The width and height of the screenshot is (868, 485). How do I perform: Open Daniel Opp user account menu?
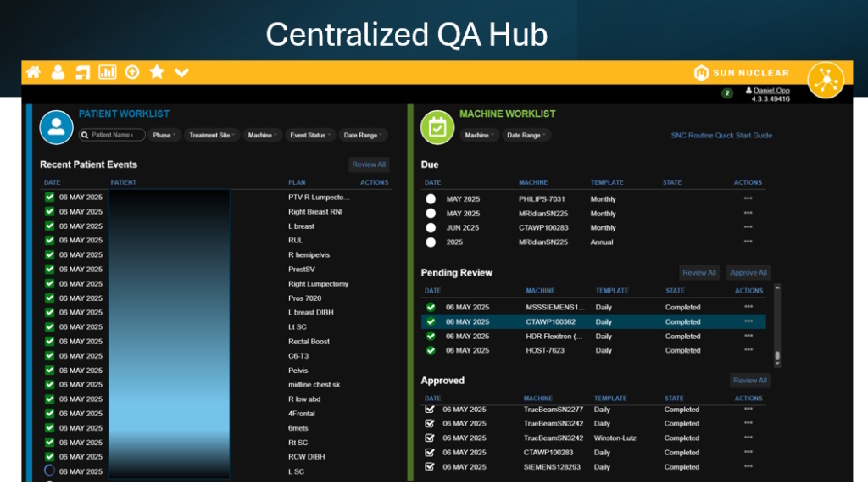pyautogui.click(x=769, y=91)
